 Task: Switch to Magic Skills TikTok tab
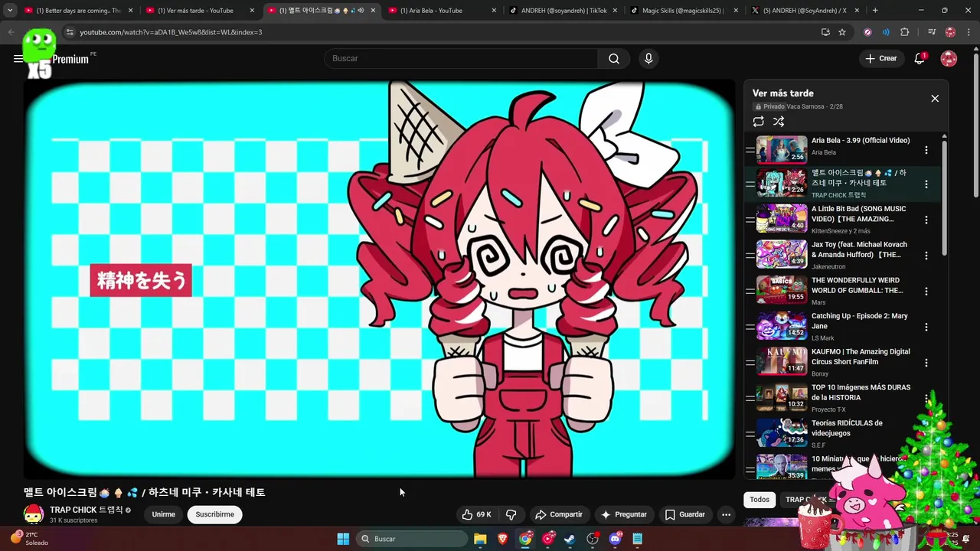coord(684,11)
